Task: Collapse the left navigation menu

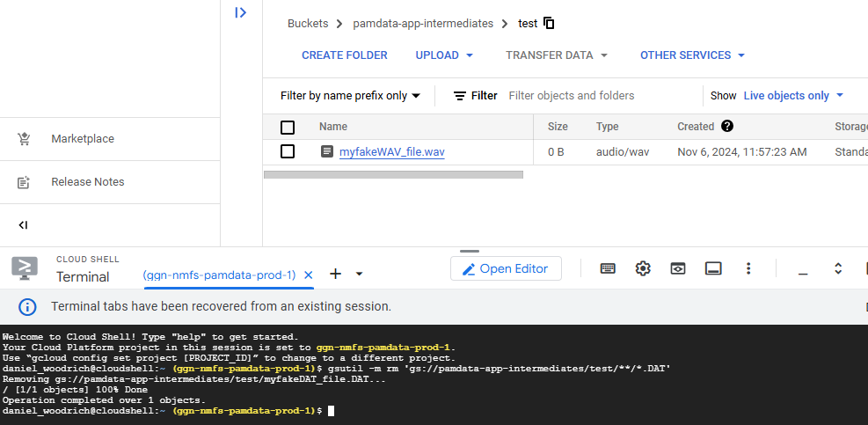Action: click(23, 225)
